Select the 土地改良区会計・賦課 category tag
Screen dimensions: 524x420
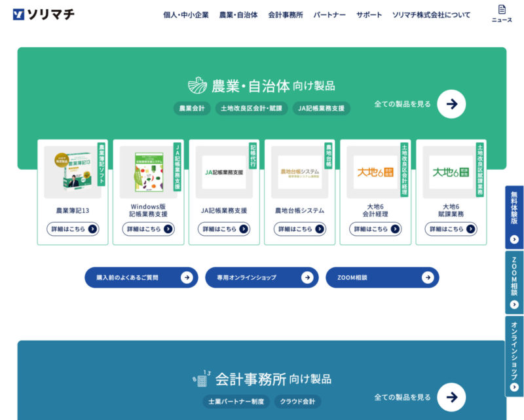[x=252, y=108]
